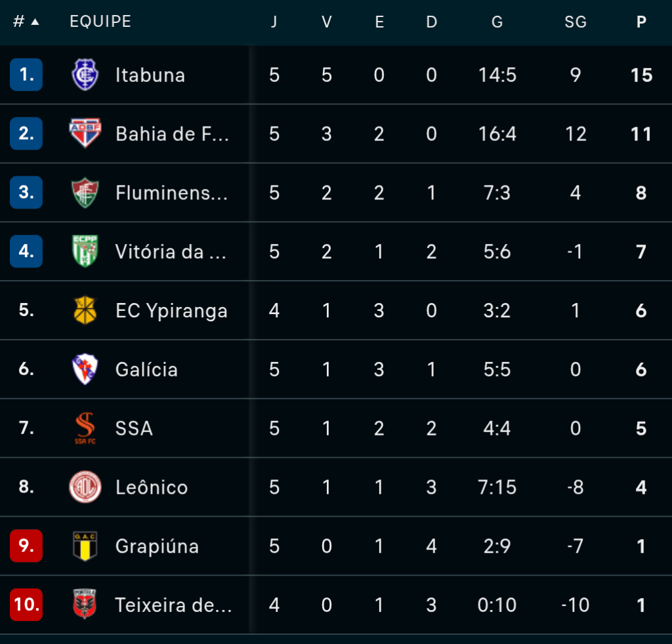672x644 pixels.
Task: Click the Teixeira de Freitas crest
Action: [85, 604]
